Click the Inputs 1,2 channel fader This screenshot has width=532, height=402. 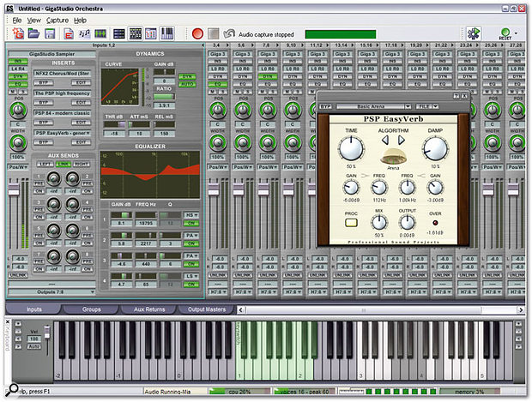pyautogui.click(x=14, y=188)
